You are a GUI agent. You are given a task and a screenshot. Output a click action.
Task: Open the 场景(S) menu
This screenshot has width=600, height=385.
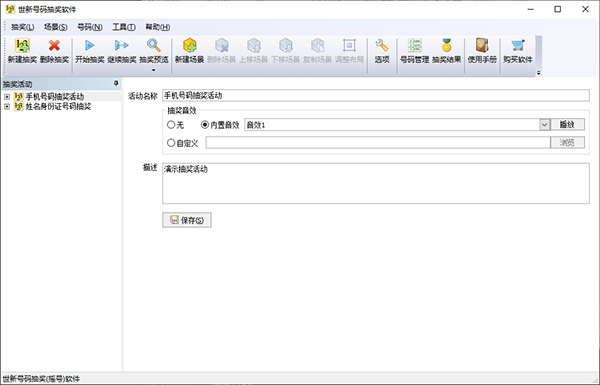tap(55, 27)
